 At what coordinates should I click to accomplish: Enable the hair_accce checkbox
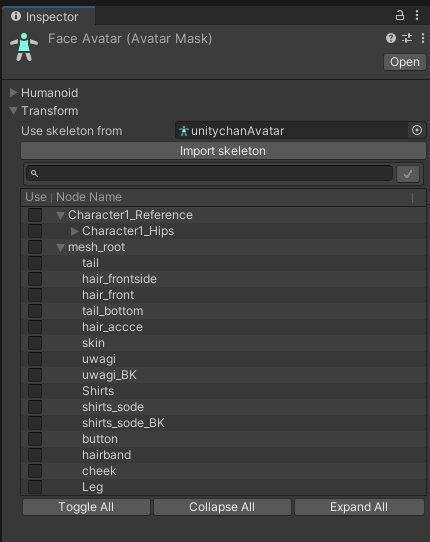(x=35, y=327)
